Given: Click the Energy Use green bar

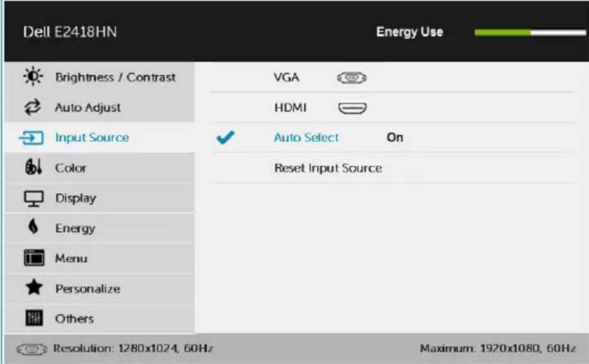Looking at the screenshot, I should [x=502, y=33].
